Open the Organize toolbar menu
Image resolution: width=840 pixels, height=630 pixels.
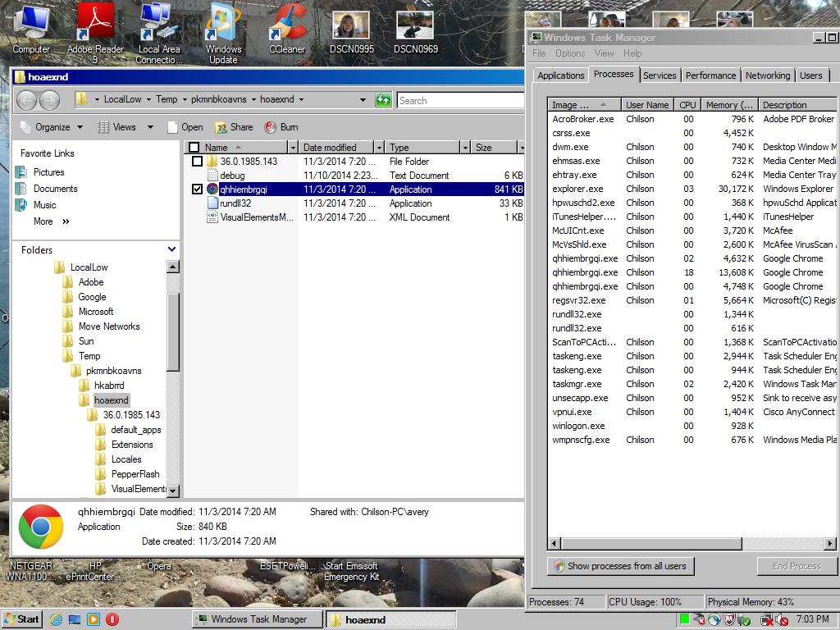coord(52,127)
